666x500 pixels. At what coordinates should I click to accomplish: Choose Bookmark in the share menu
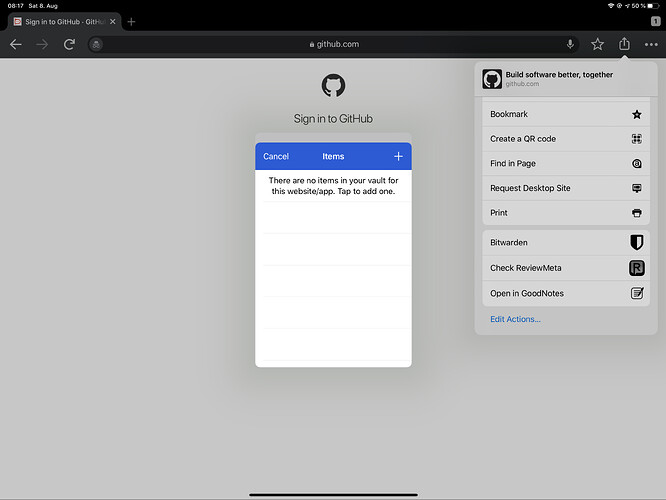tap(566, 114)
